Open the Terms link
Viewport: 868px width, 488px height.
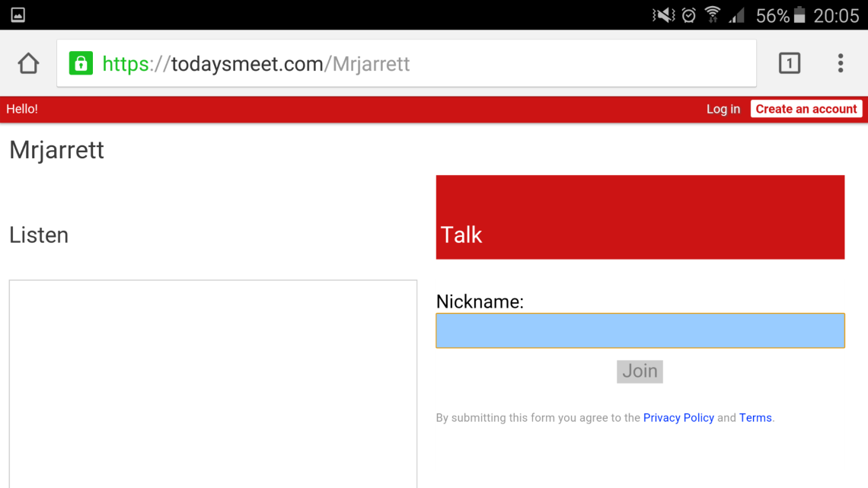coord(755,417)
